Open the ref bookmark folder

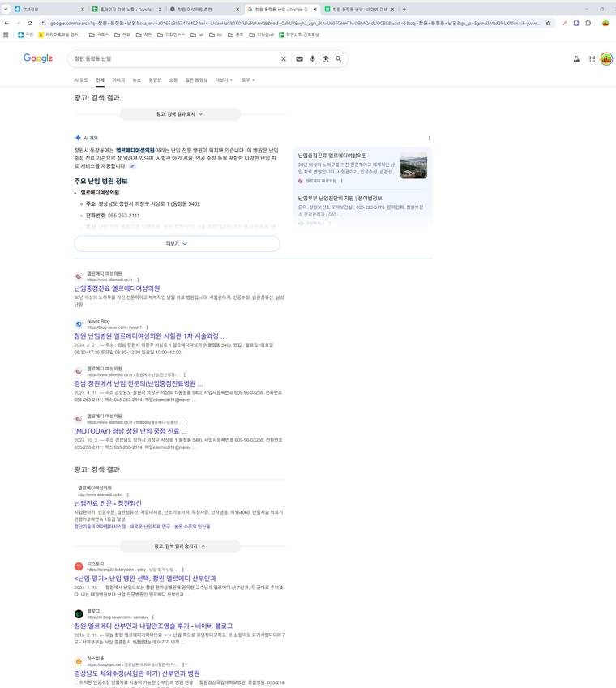point(197,35)
